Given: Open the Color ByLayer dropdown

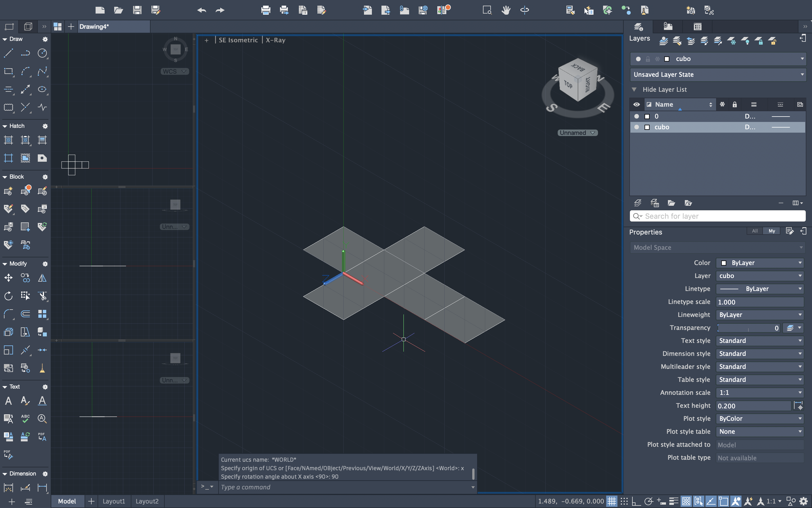Looking at the screenshot, I should pos(760,263).
